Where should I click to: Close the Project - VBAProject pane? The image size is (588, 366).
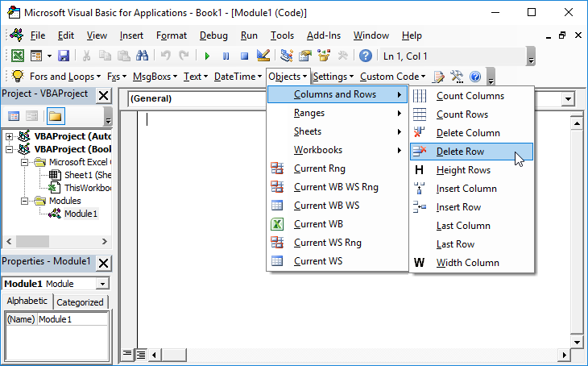tap(103, 96)
